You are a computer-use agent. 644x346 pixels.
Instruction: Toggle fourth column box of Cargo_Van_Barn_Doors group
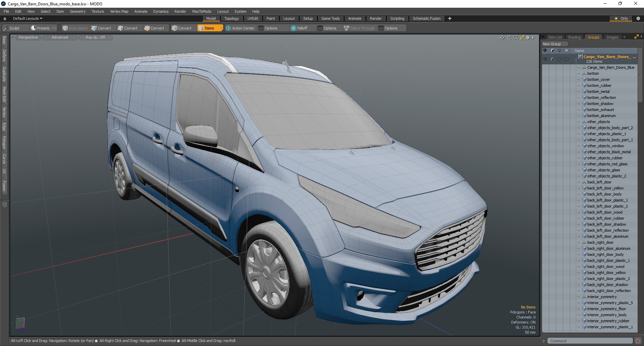(x=566, y=59)
